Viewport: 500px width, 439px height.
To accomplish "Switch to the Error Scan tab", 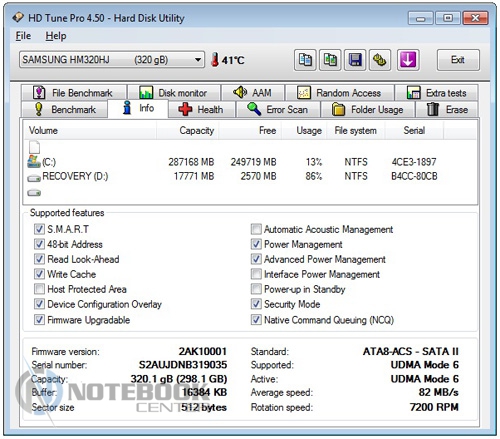I will pos(278,109).
